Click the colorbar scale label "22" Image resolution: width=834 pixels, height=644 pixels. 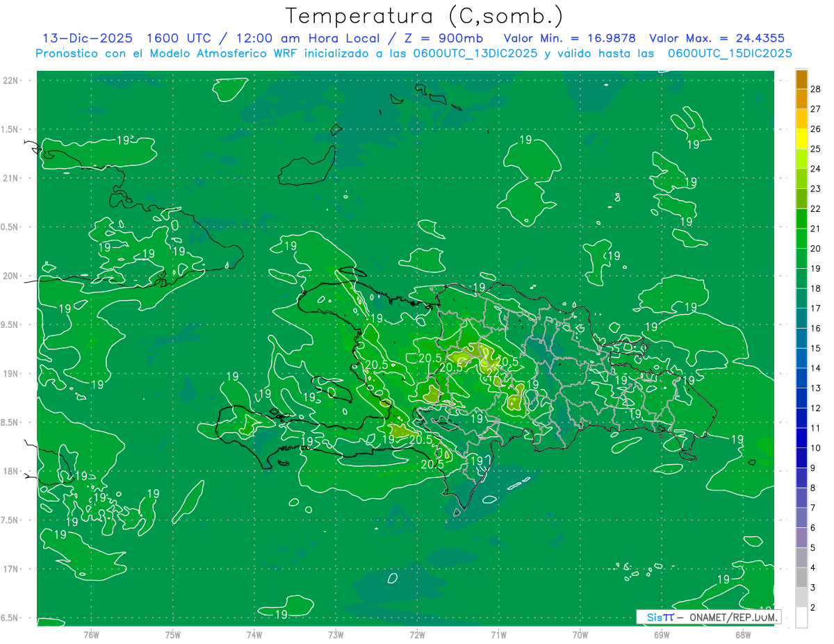pyautogui.click(x=816, y=208)
